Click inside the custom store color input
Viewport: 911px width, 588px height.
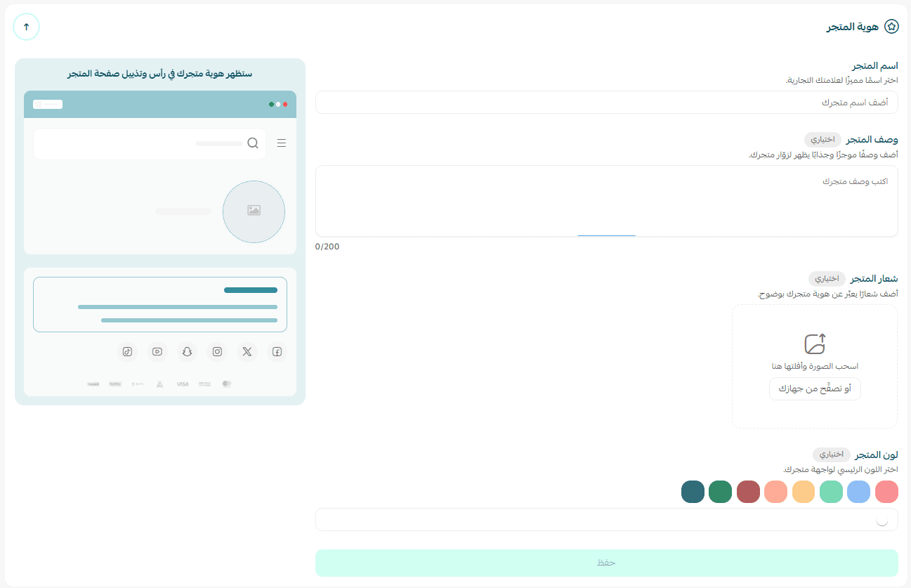(607, 520)
